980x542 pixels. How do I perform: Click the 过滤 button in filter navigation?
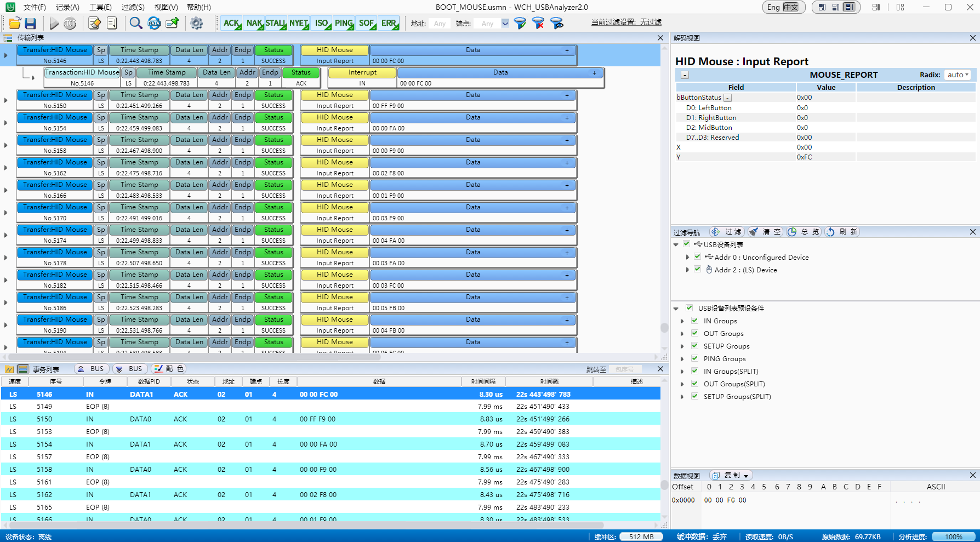[x=727, y=232]
